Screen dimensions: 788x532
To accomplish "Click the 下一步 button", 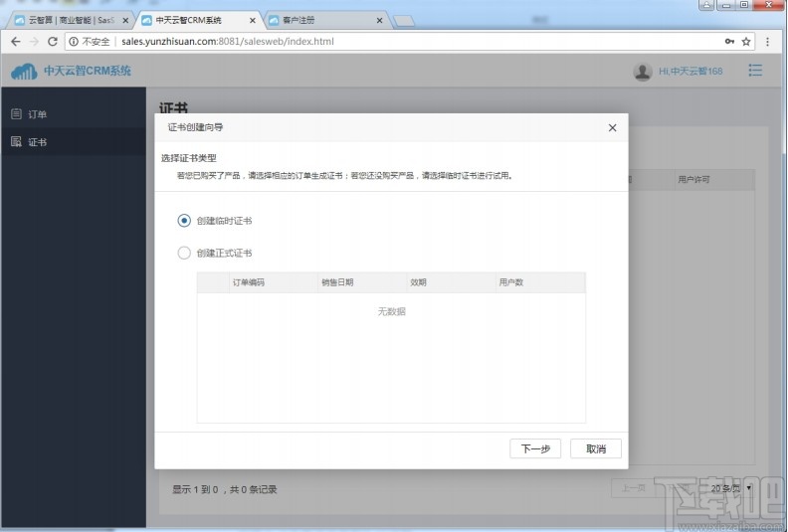I will coord(535,448).
